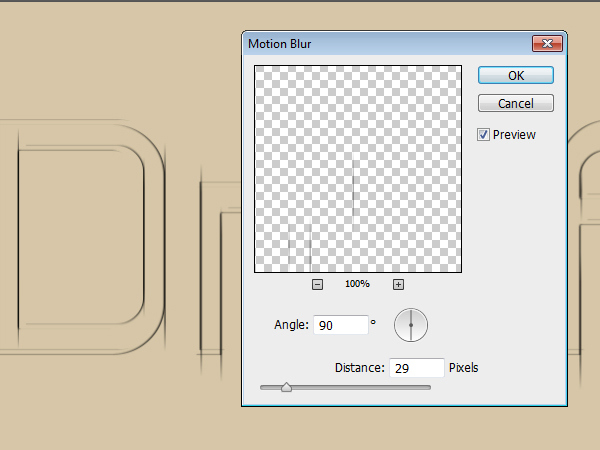Focus the Angle input field
This screenshot has width=600, height=450.
click(340, 325)
